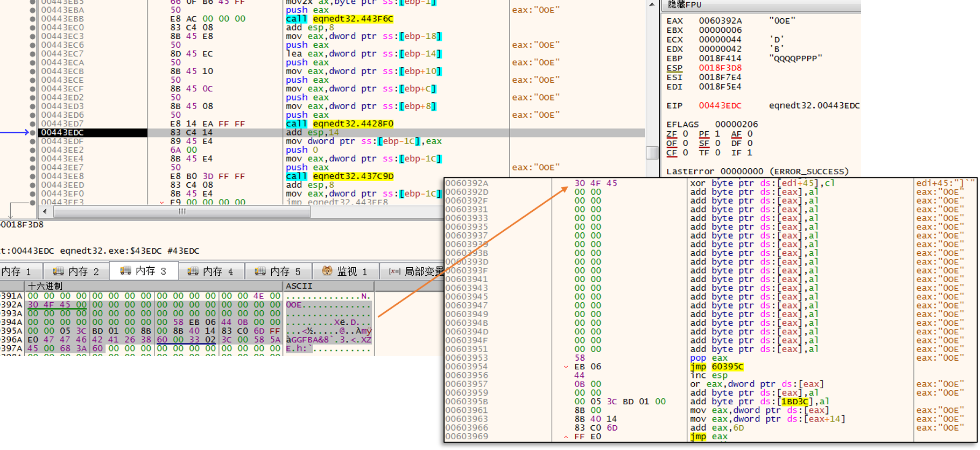980x450 pixels.
Task: Select ESI register value 0018F7E4
Action: pyautogui.click(x=720, y=77)
